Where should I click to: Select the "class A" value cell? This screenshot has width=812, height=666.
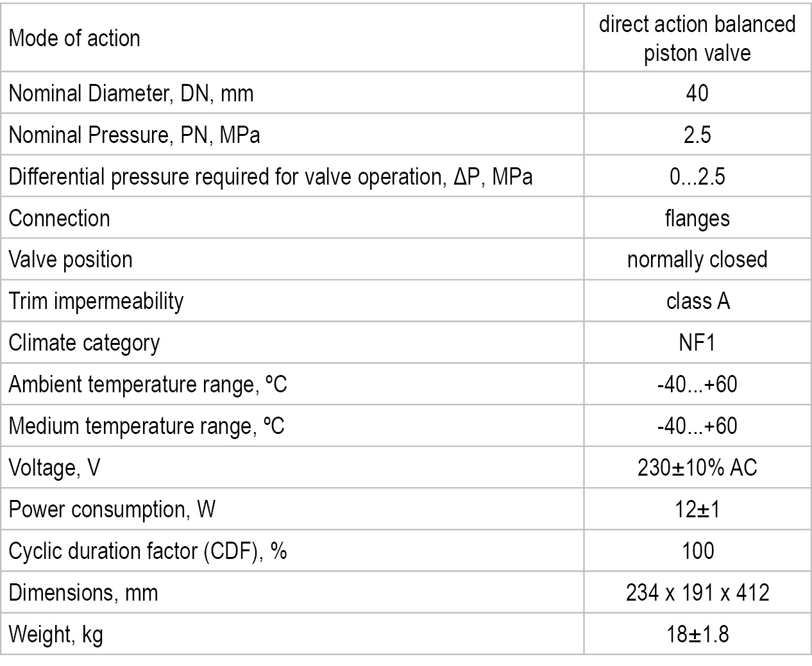point(698,301)
